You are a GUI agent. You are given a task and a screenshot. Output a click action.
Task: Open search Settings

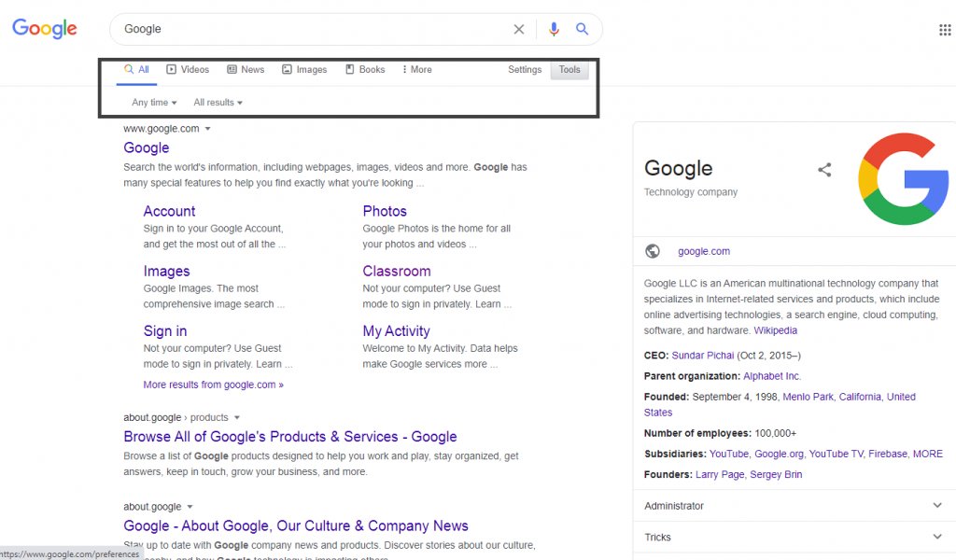point(525,69)
